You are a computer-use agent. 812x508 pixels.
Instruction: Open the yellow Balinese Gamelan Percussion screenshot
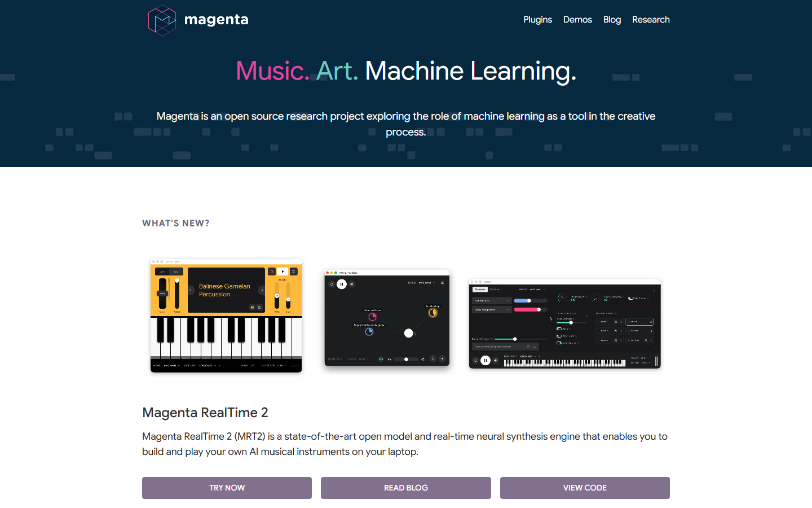coord(226,316)
